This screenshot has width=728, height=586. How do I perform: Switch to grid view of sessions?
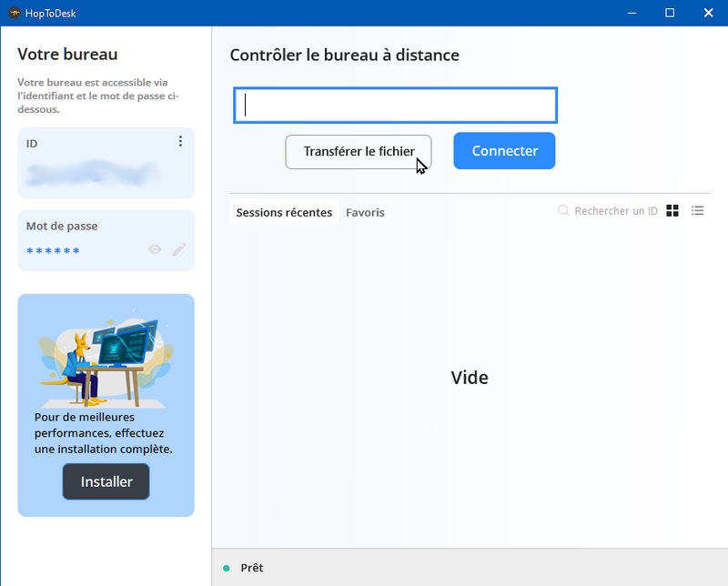point(672,211)
